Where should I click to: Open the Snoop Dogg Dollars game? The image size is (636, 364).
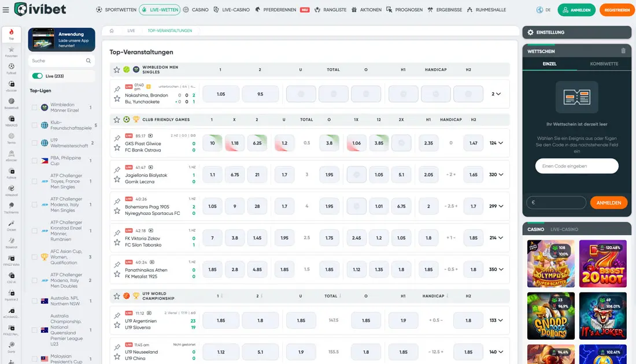(551, 316)
